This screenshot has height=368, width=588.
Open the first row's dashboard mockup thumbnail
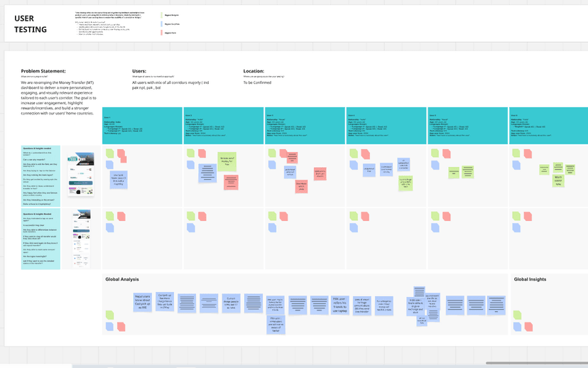81,175
